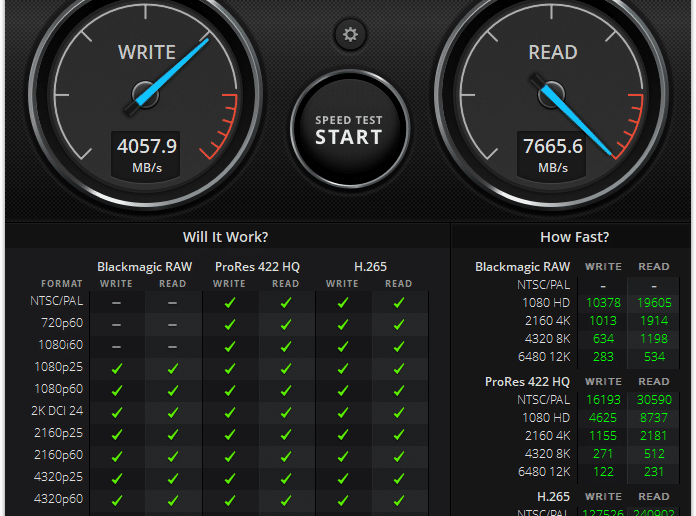Screen dimensions: 696x516
Task: Click the ProRes 422 HQ heading in How Fast
Action: pyautogui.click(x=527, y=382)
